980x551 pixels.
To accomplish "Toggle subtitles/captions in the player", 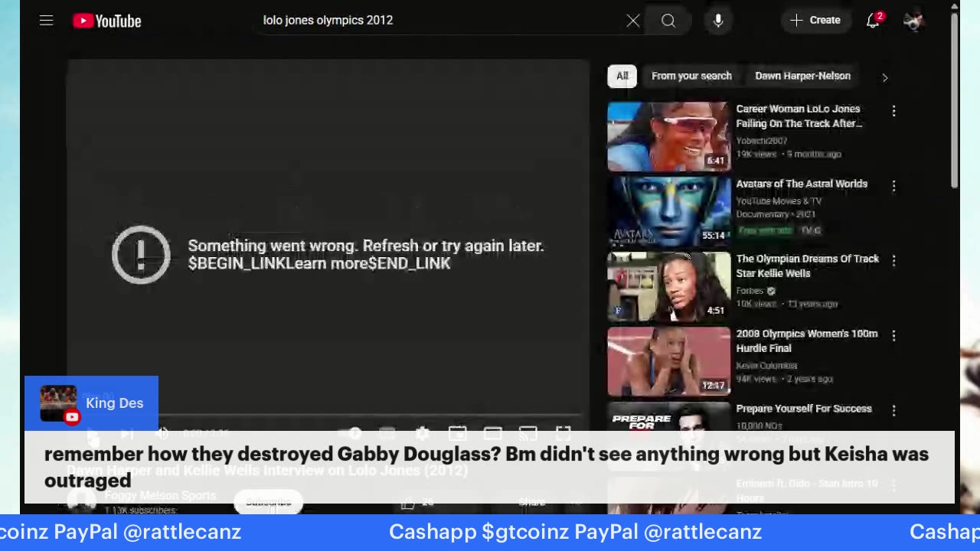I will [x=387, y=434].
